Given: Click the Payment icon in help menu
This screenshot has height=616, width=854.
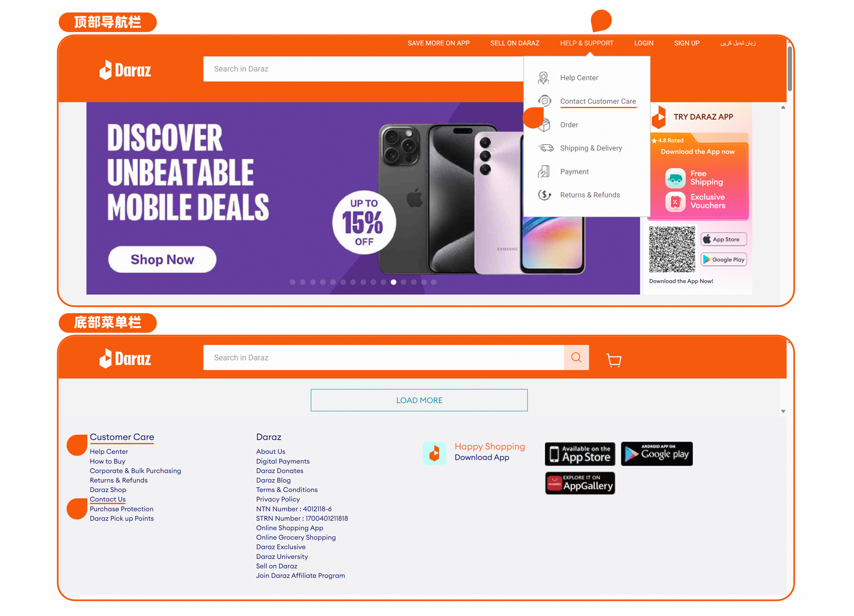Looking at the screenshot, I should 544,171.
